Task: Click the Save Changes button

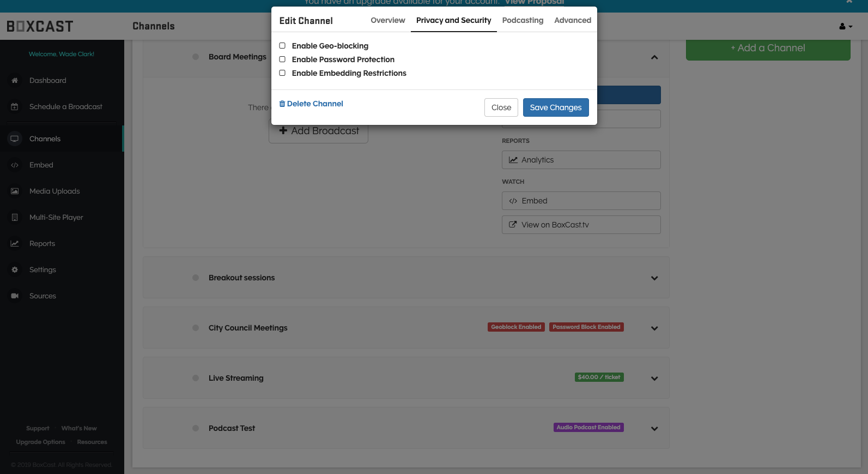Action: tap(555, 107)
